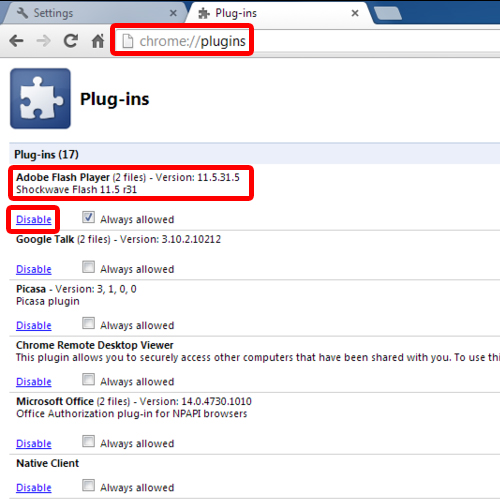
Task: Open a new tab
Action: [388, 14]
